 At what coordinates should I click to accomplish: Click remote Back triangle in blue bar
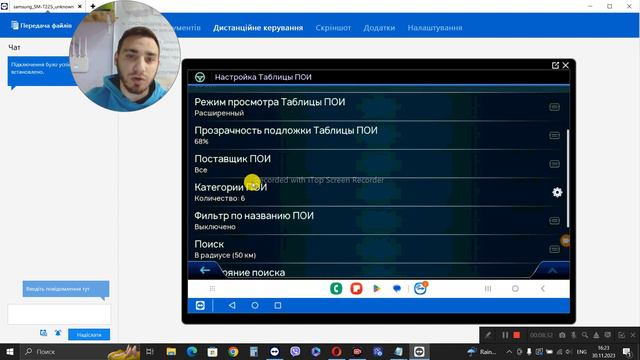pos(232,305)
